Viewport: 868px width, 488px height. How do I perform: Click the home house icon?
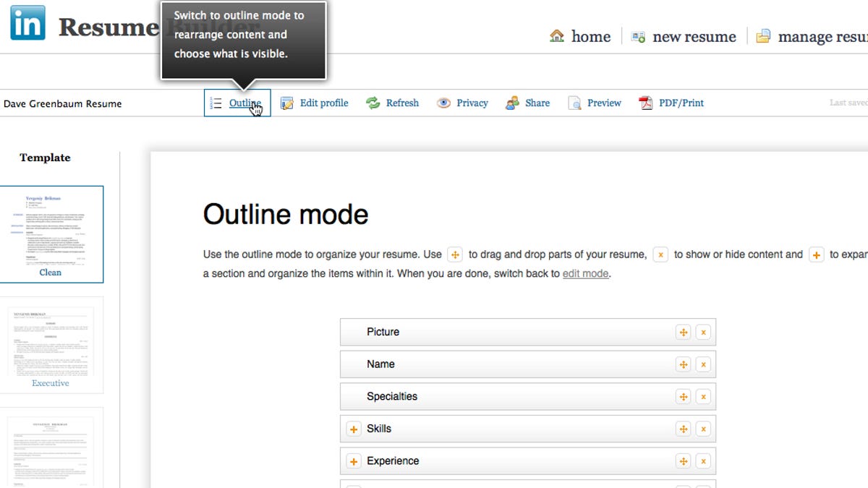556,35
